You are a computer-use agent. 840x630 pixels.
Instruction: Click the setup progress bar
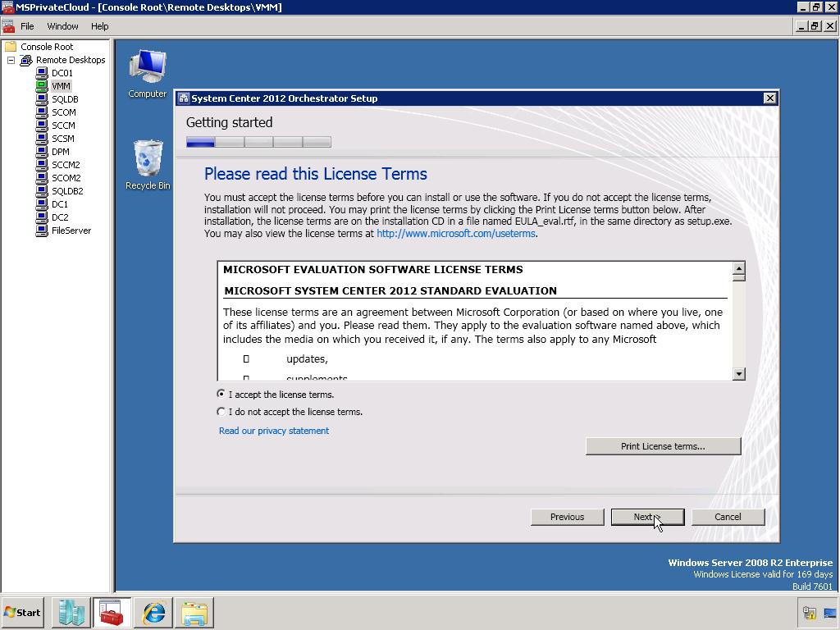(x=258, y=142)
